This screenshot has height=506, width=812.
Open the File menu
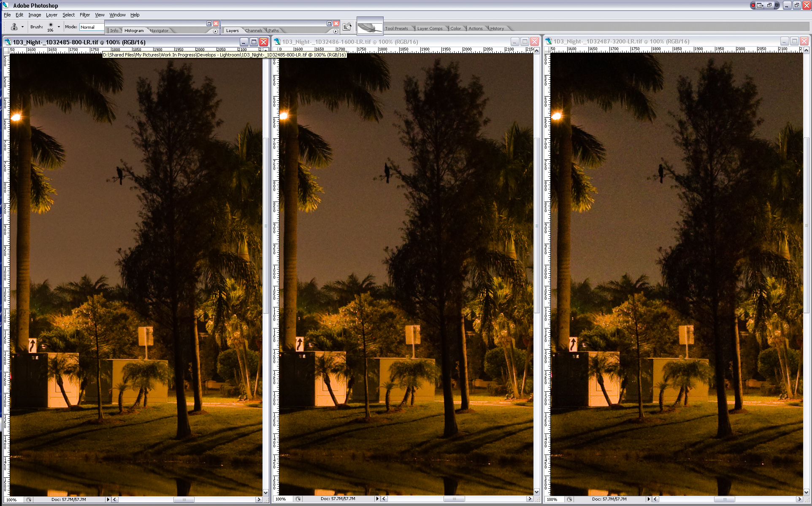7,15
